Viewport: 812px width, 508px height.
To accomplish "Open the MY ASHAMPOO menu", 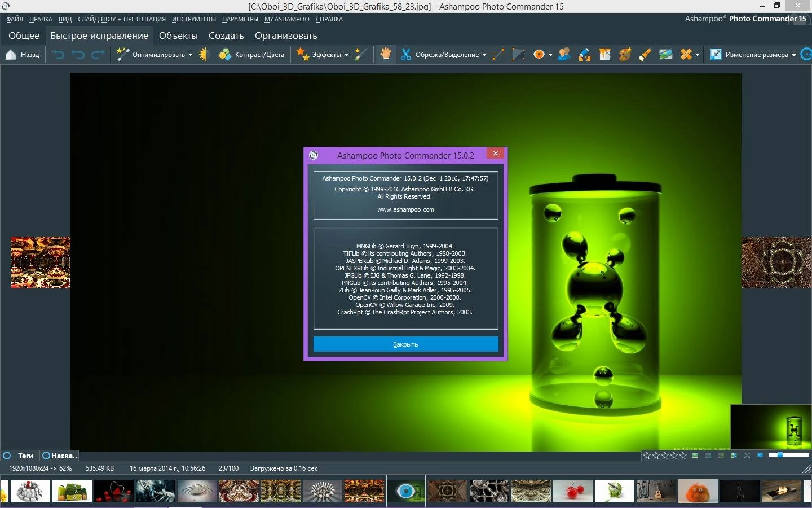I will click(287, 19).
